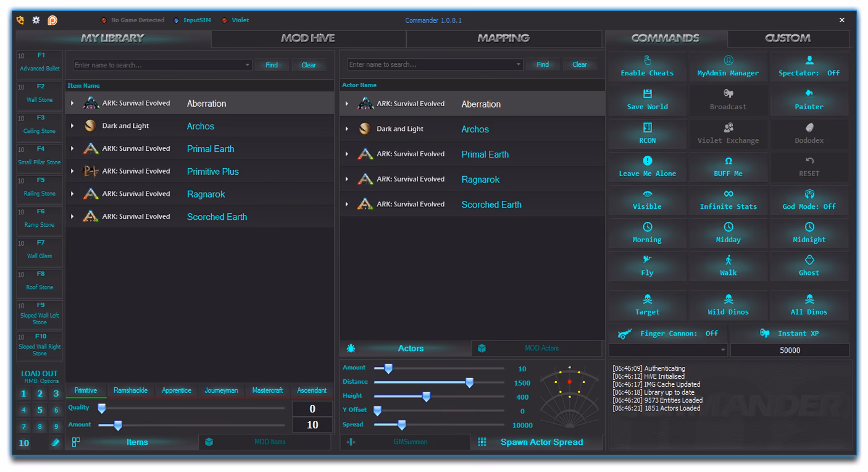The height and width of the screenshot is (472, 868).
Task: Click the Infinite Stats command
Action: coord(728,200)
